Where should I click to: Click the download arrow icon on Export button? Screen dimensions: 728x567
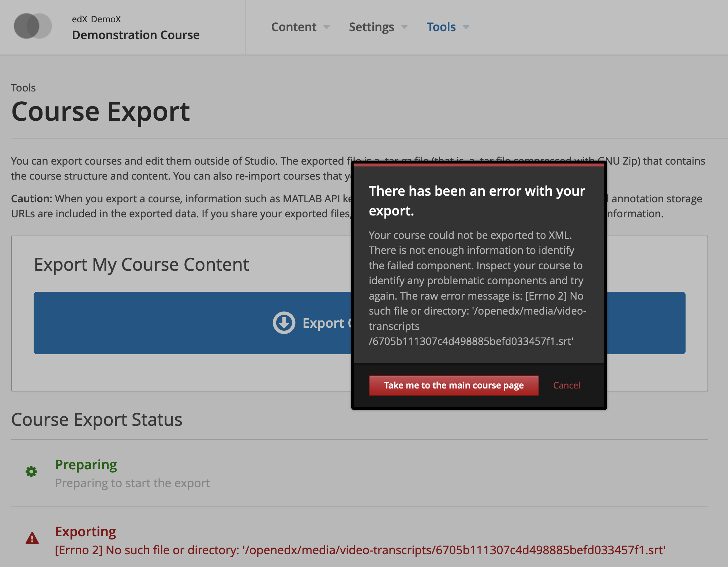(284, 323)
